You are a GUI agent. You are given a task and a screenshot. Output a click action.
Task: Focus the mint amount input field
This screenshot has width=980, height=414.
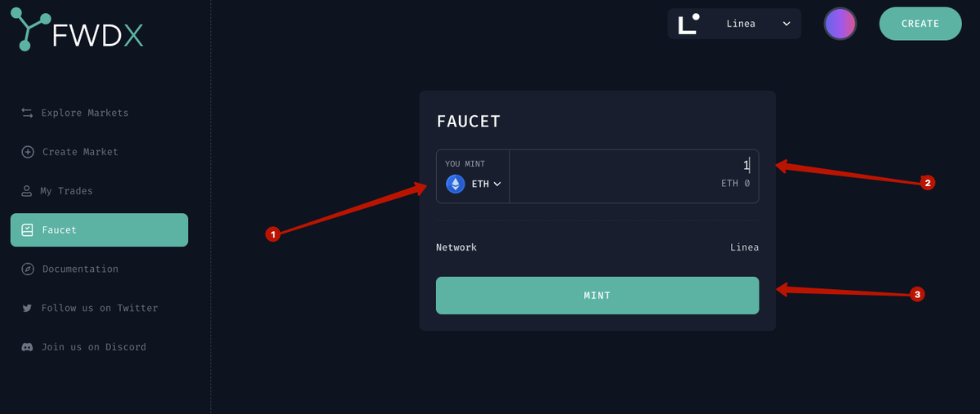(x=633, y=166)
